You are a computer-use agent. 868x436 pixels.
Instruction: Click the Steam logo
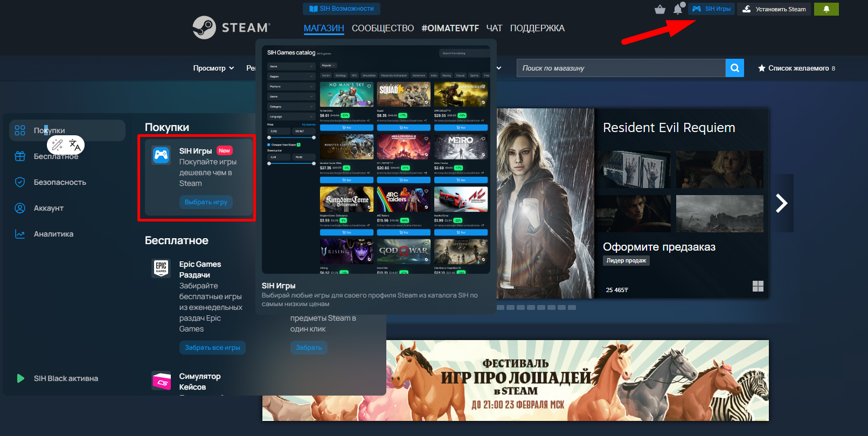click(x=232, y=27)
